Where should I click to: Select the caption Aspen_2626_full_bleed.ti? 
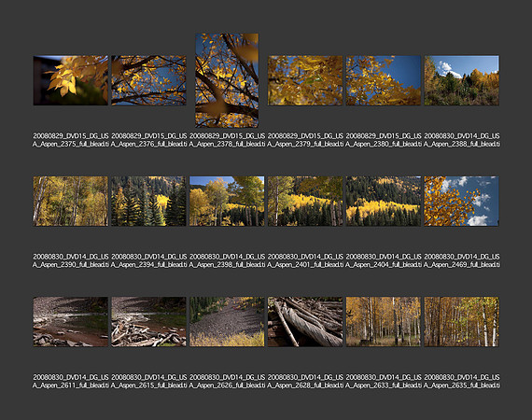click(x=227, y=381)
